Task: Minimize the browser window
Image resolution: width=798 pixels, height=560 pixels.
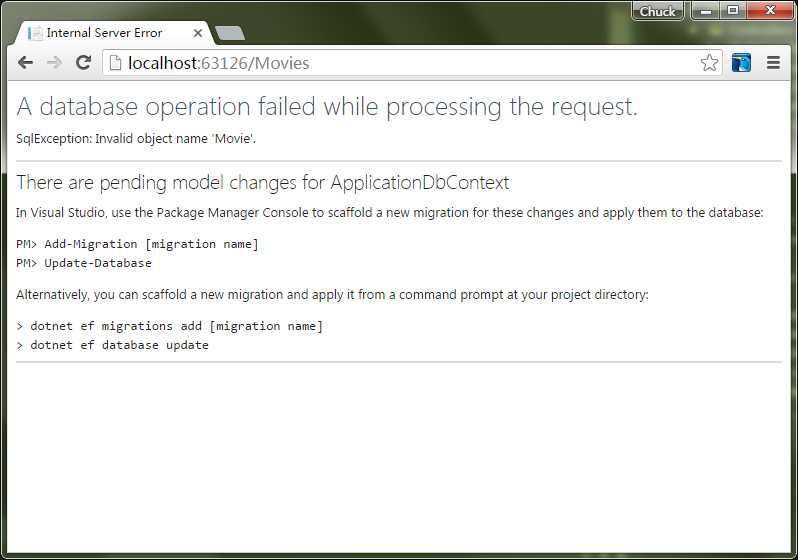Action: (x=705, y=10)
